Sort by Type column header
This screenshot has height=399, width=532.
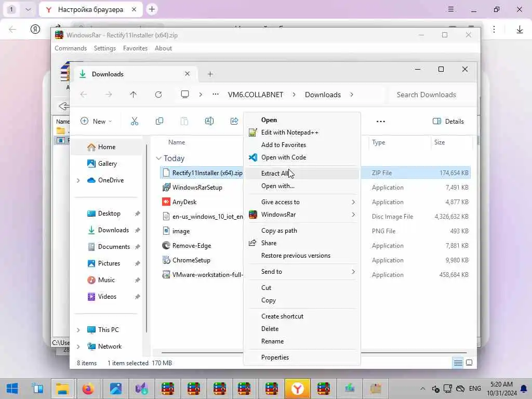point(378,142)
